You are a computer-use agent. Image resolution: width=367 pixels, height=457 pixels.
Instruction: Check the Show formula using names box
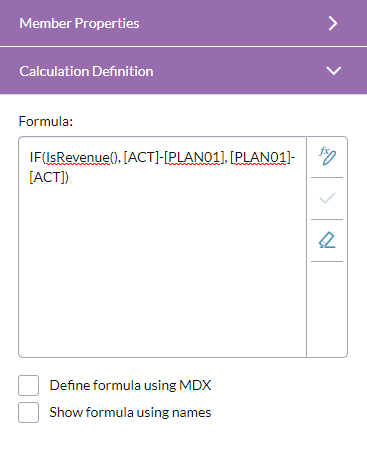(28, 412)
